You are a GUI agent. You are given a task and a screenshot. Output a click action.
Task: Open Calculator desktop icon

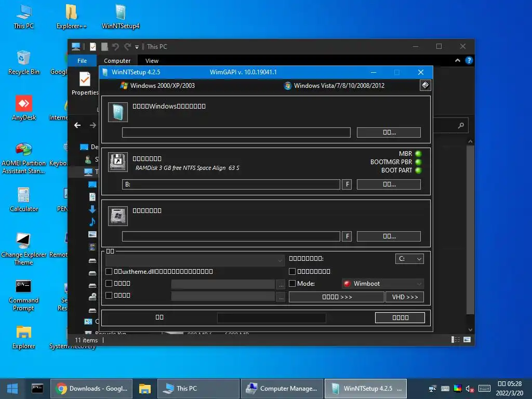coord(24,200)
